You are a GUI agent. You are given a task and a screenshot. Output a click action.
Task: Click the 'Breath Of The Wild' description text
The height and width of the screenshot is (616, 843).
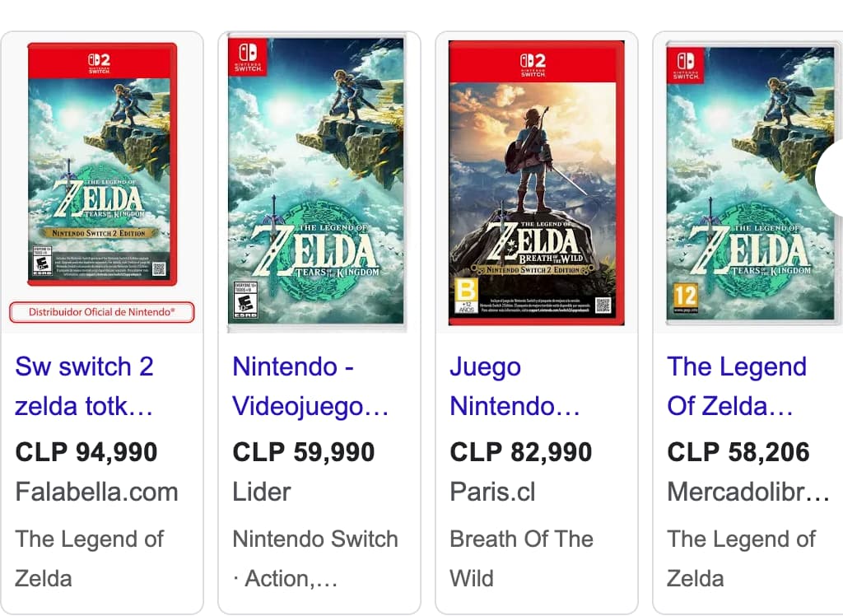(521, 558)
